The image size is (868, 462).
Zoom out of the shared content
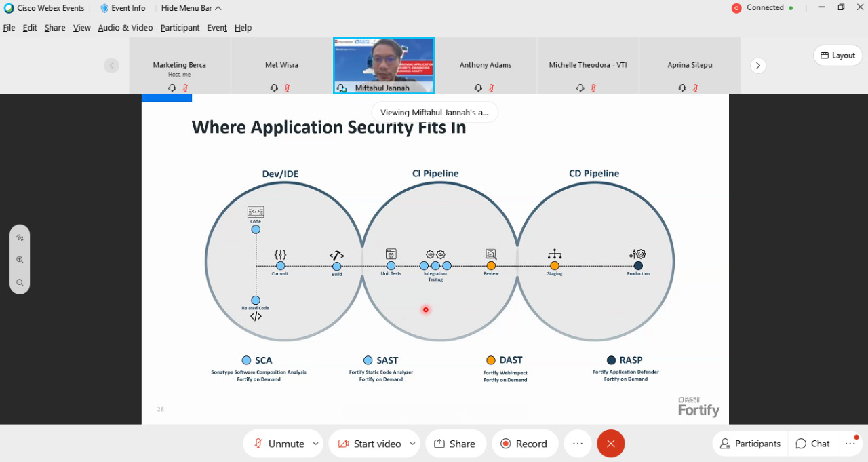(x=20, y=282)
